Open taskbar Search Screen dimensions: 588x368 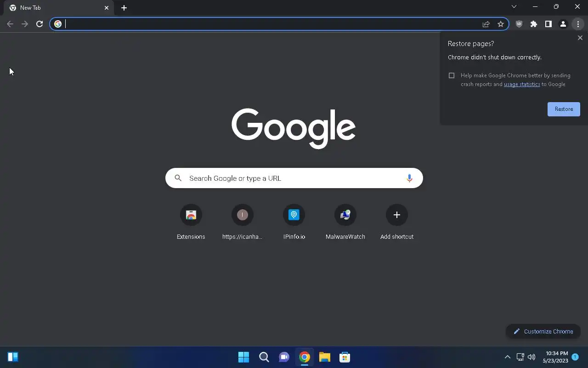pyautogui.click(x=264, y=357)
